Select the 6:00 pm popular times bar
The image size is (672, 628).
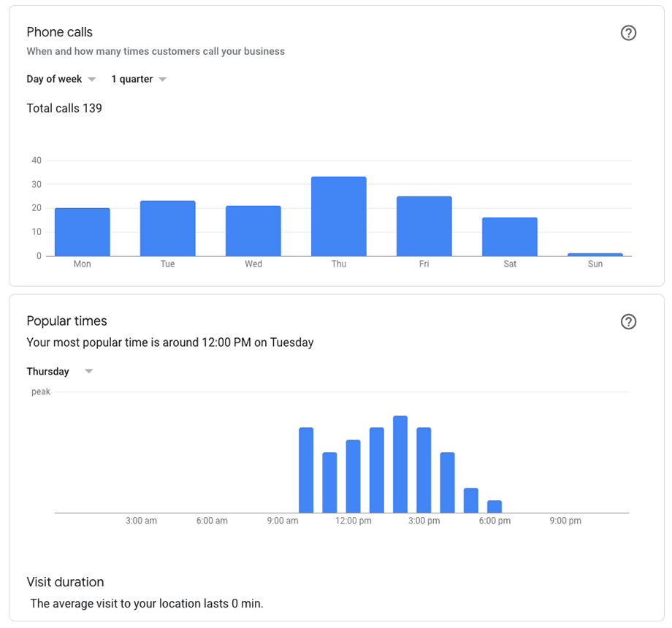495,507
